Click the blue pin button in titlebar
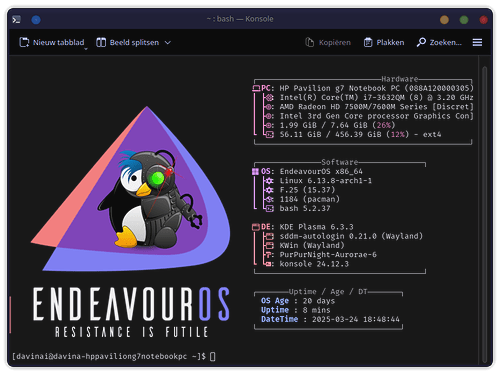The width and height of the screenshot is (501, 375). (x=36, y=20)
